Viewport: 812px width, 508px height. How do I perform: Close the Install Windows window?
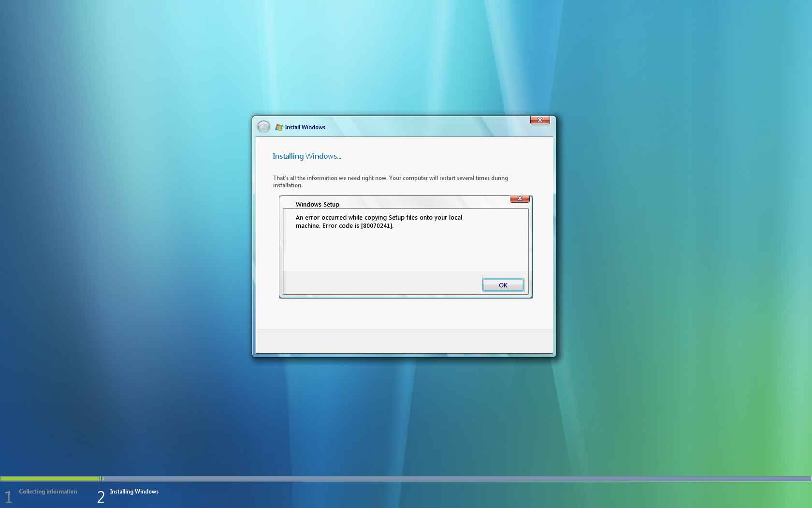540,120
